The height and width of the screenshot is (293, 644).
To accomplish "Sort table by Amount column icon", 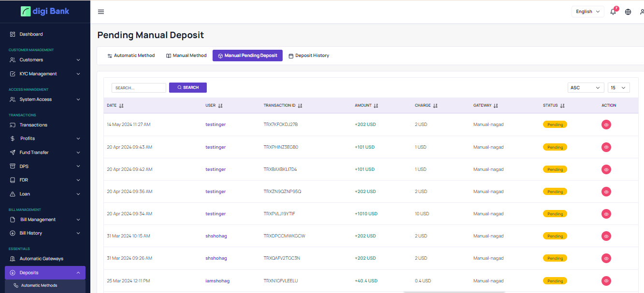I will point(376,105).
